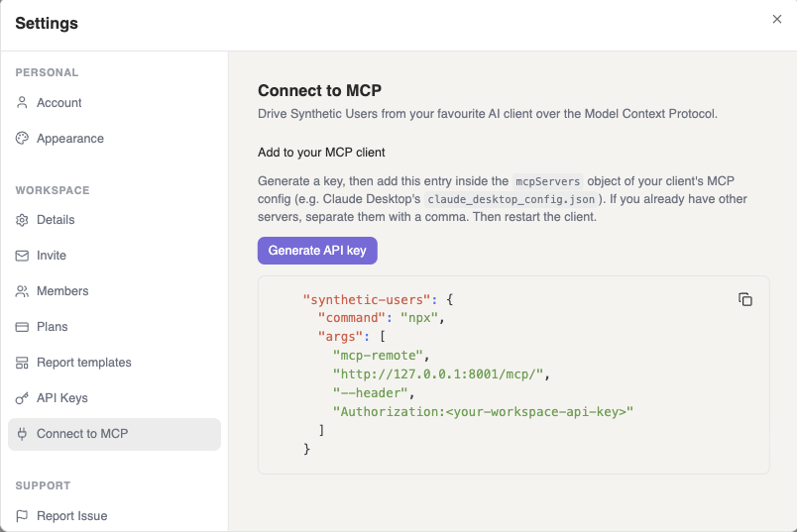Click the Members people icon
Image resolution: width=797 pixels, height=532 pixels.
(x=22, y=291)
